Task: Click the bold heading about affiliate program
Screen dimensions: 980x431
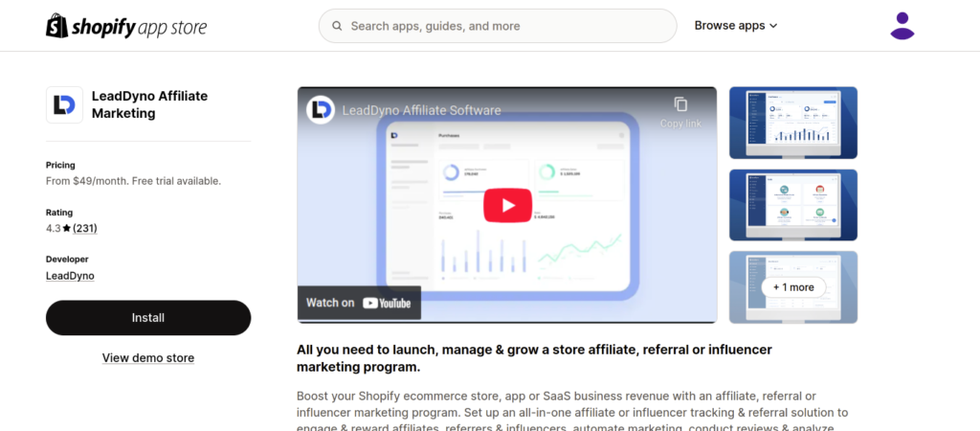Action: [534, 358]
